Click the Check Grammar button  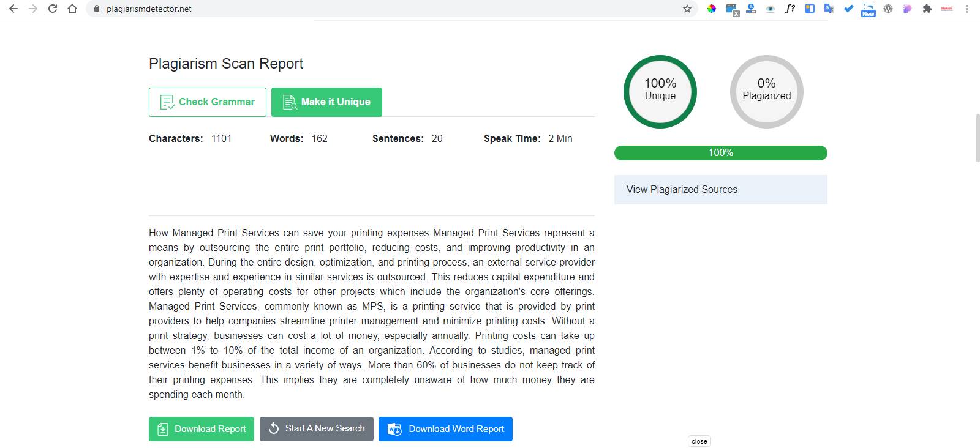coord(208,102)
